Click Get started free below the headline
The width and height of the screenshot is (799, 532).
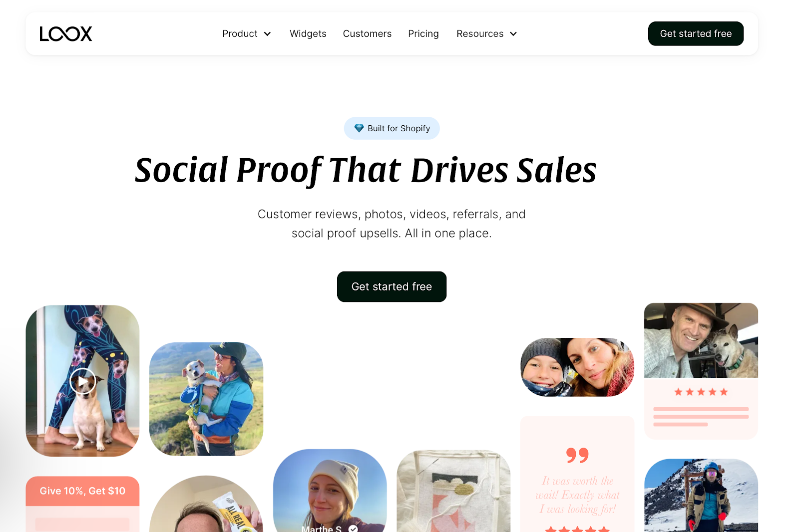click(392, 286)
